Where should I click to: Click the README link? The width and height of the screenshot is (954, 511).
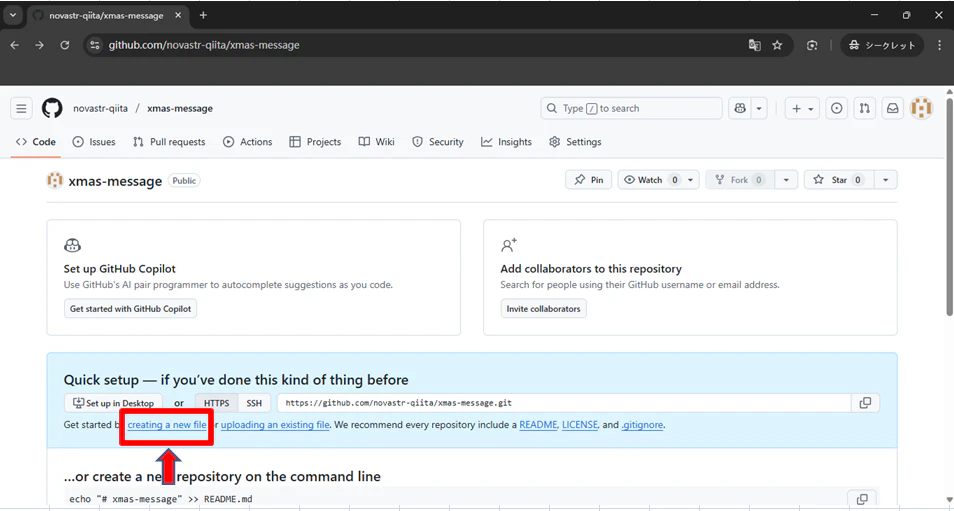[x=538, y=425]
